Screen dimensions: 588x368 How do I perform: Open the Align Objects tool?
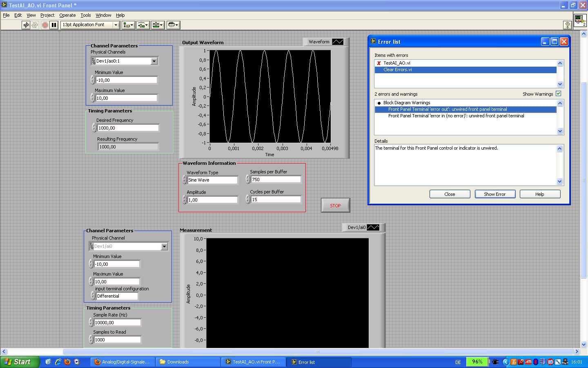[128, 25]
